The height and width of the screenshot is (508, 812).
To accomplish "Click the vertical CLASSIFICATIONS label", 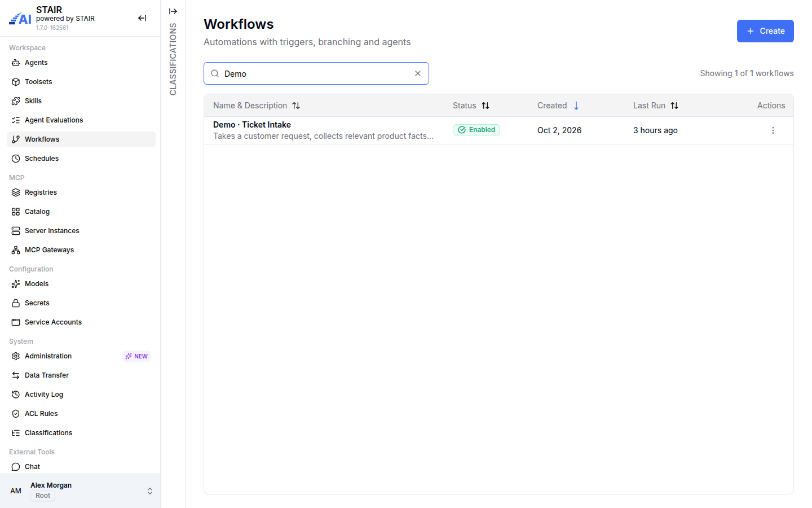I will tap(173, 59).
